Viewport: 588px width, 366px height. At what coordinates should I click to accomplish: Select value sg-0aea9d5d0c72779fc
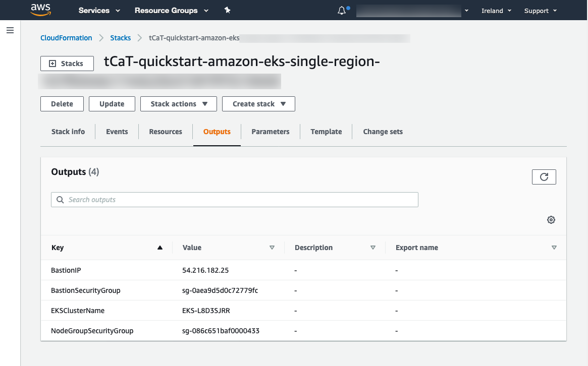(x=220, y=290)
